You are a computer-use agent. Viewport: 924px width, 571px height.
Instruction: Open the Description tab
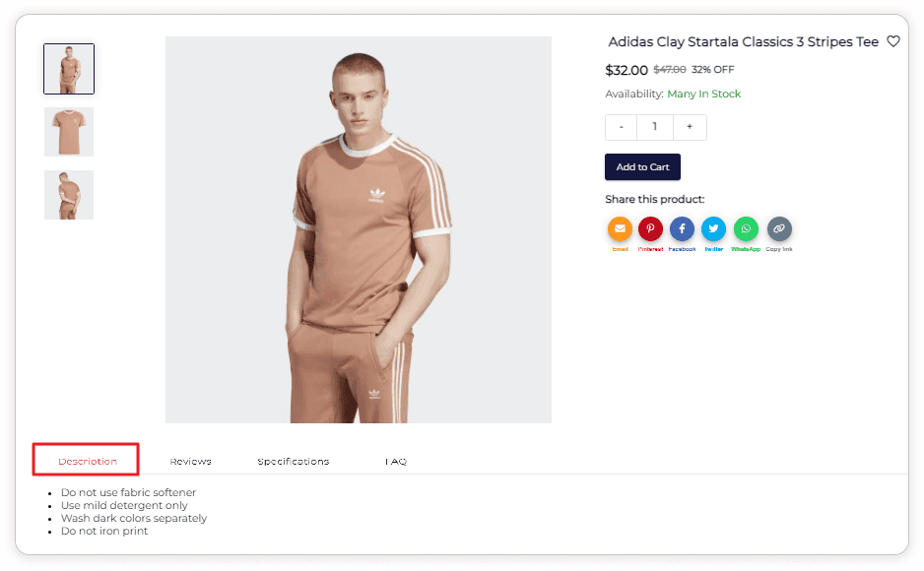pyautogui.click(x=87, y=461)
